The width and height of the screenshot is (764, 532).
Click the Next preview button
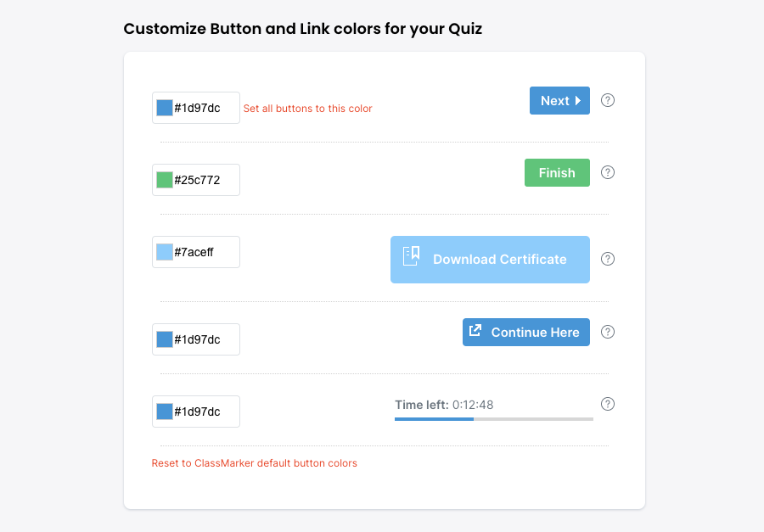coord(559,101)
